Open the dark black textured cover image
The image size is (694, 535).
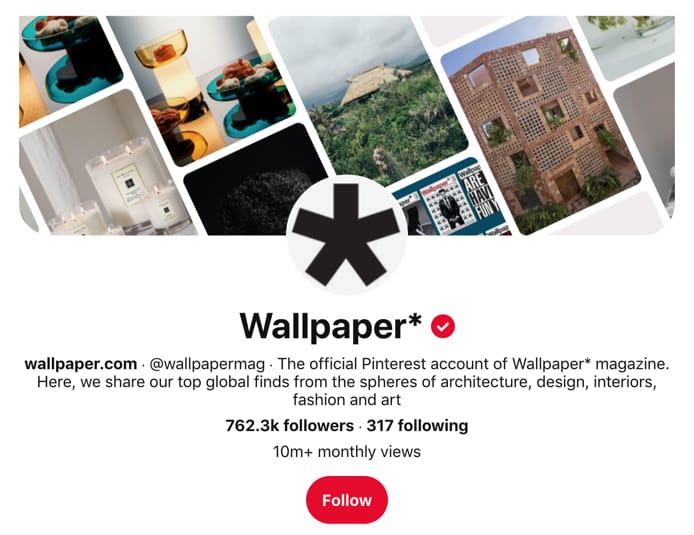(x=254, y=188)
